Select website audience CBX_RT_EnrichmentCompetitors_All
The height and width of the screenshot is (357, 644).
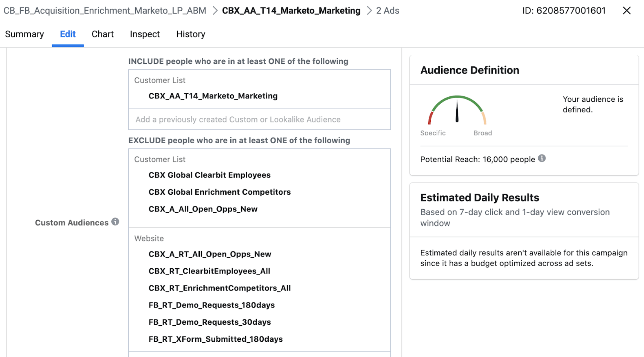tap(220, 288)
